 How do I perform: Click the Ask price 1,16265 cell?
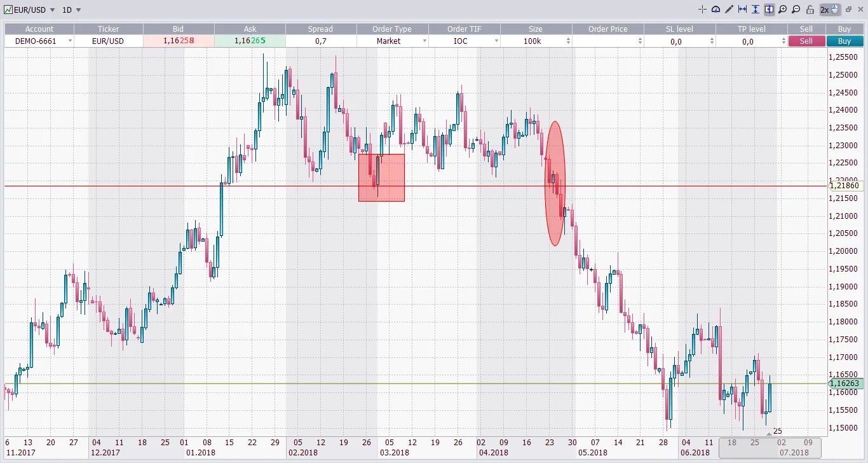250,41
